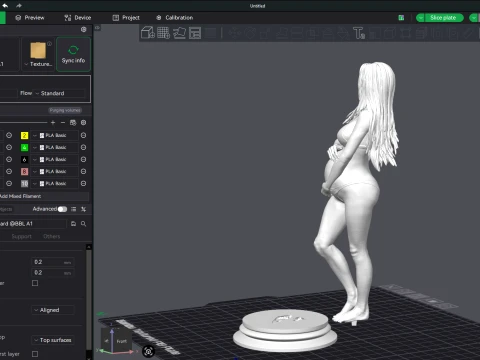Viewport: 480px width, 360px height.
Task: Click the Arrange all objects icon
Action: click(195, 33)
